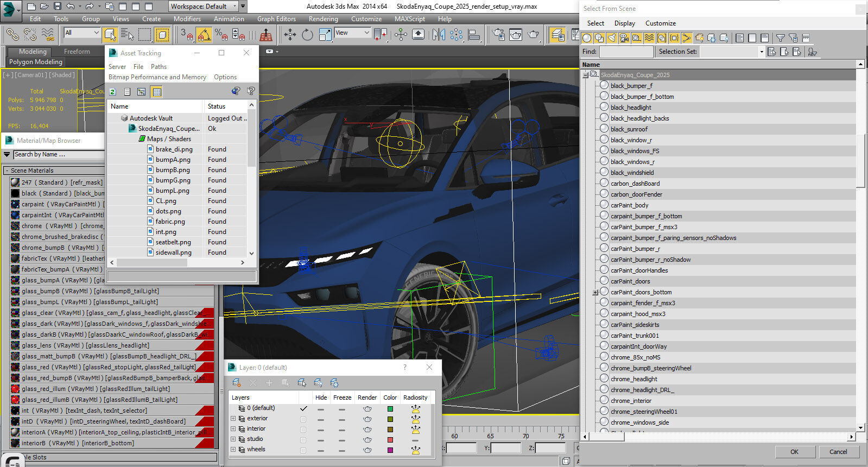Select the Select and Rotate tool

pyautogui.click(x=307, y=35)
